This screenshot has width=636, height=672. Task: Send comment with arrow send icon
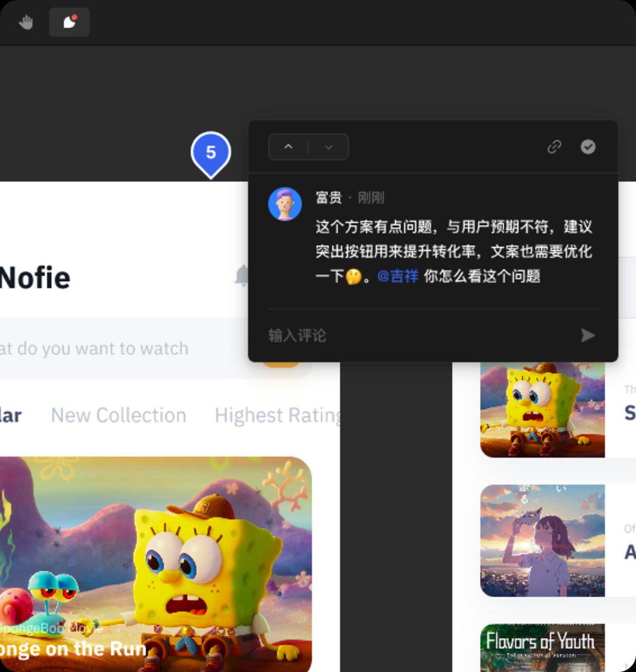pos(588,335)
